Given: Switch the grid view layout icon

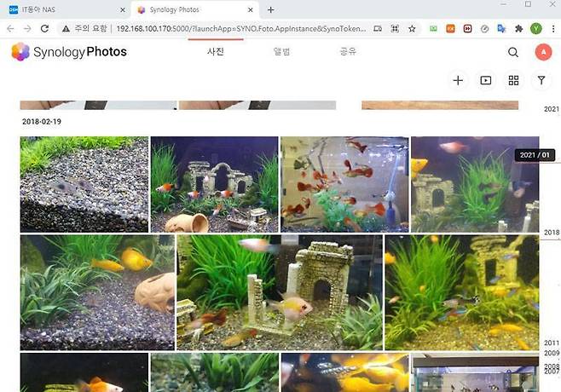Looking at the screenshot, I should coord(513,80).
